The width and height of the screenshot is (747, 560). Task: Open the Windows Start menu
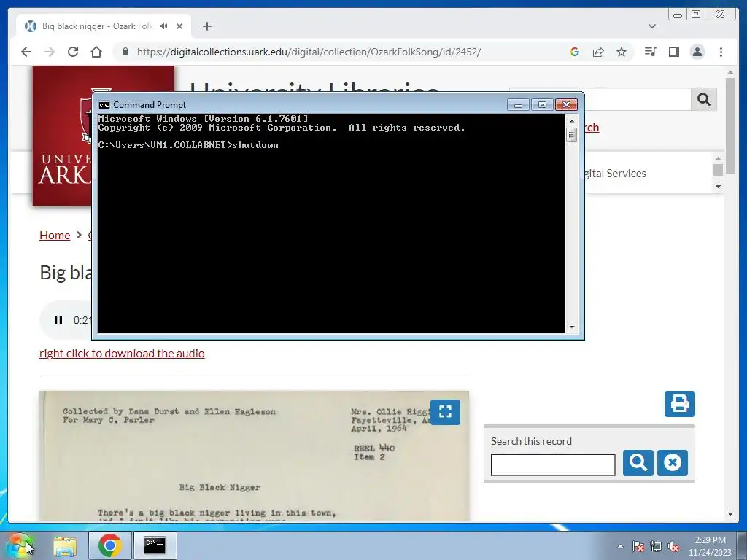pos(20,545)
